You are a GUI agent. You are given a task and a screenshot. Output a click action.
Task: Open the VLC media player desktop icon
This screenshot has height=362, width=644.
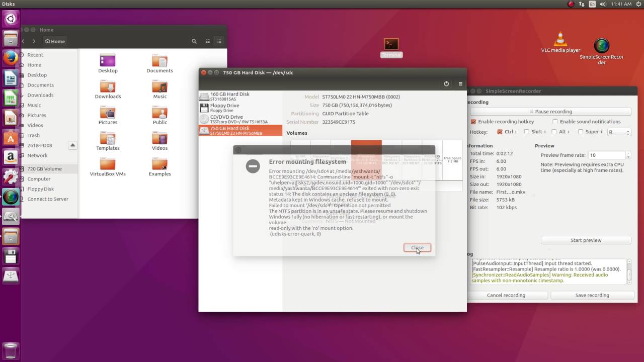pos(560,42)
